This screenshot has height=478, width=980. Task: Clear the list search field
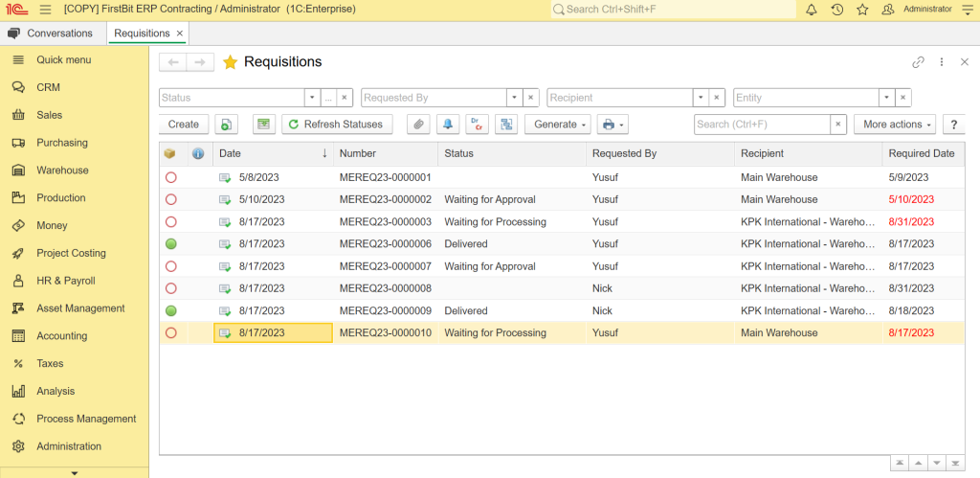pyautogui.click(x=838, y=125)
